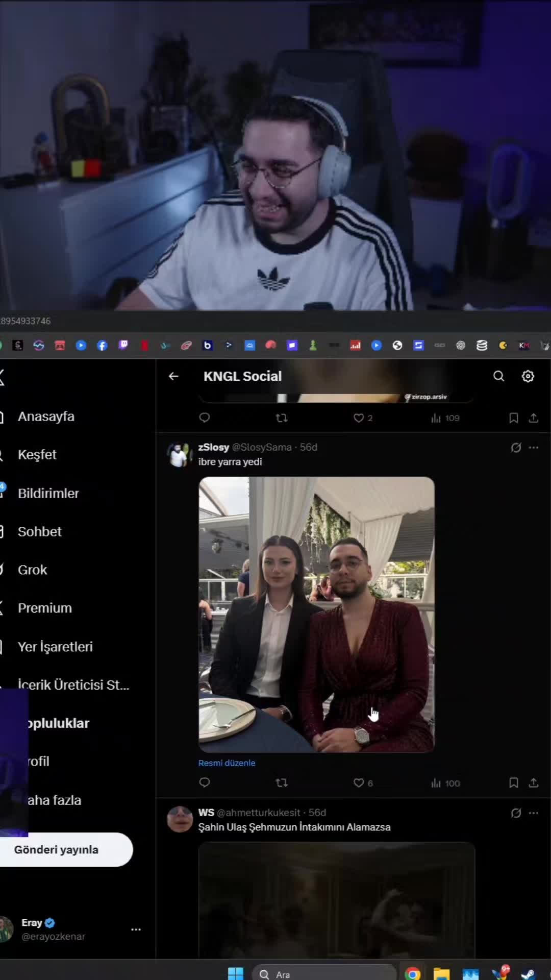Open Topluluklar in the sidebar
551x980 pixels.
coord(58,723)
